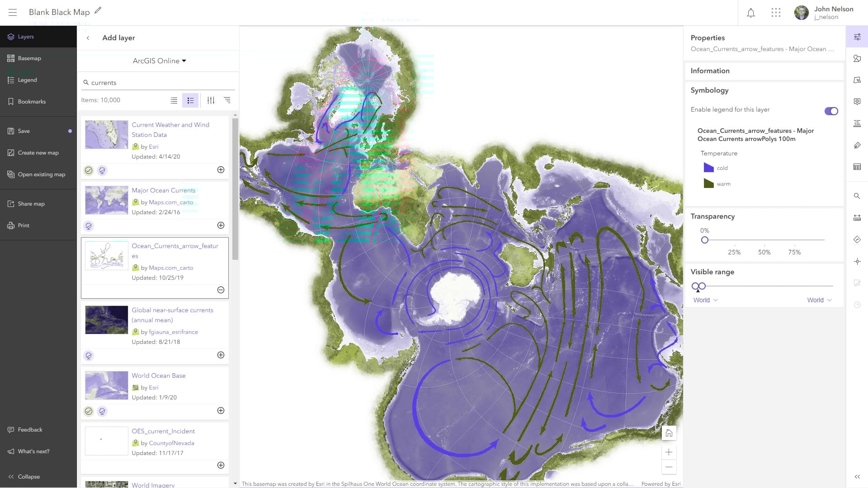Open the Feedback link
This screenshot has height=488, width=868.
(x=38, y=430)
